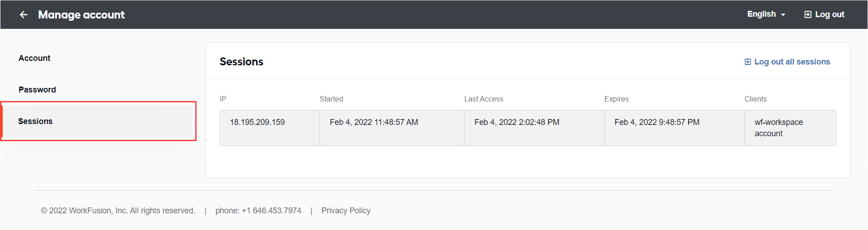The height and width of the screenshot is (230, 868).
Task: Click the Expires 9:48:57 PM cell
Action: coord(675,128)
